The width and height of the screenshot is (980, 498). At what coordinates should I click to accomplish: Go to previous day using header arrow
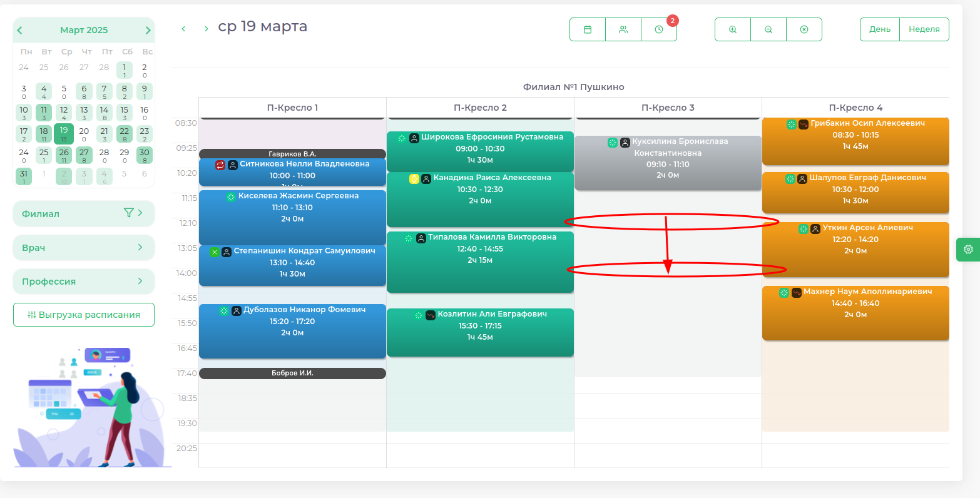pyautogui.click(x=183, y=29)
